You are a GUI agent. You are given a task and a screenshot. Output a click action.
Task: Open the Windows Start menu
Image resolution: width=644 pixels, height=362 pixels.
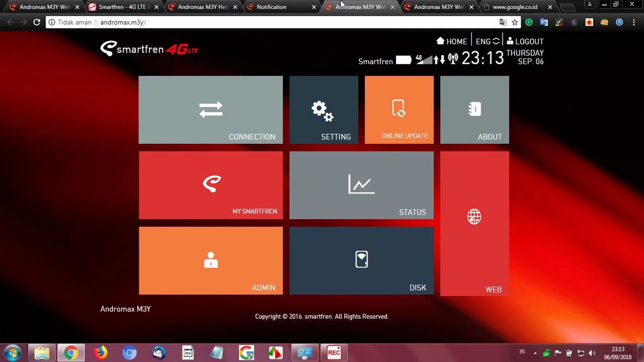(x=13, y=353)
